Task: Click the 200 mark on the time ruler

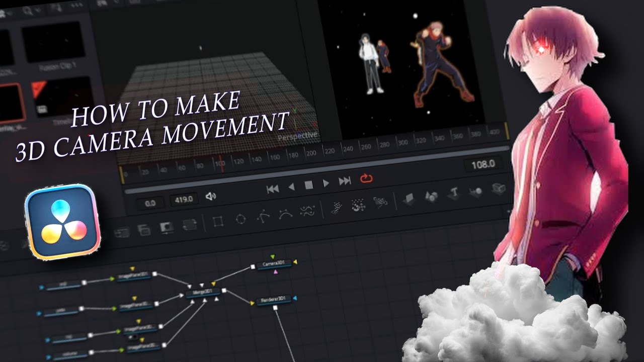Action: [x=311, y=153]
